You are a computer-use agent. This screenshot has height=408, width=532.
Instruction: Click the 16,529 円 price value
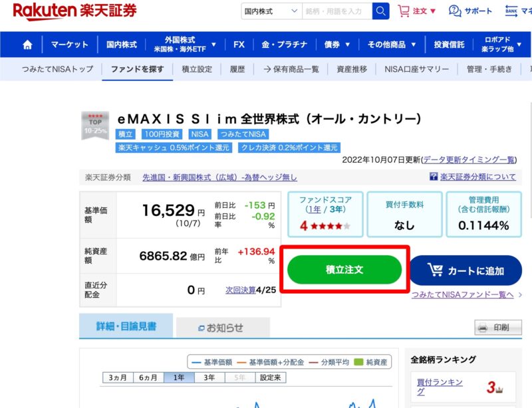(x=173, y=210)
